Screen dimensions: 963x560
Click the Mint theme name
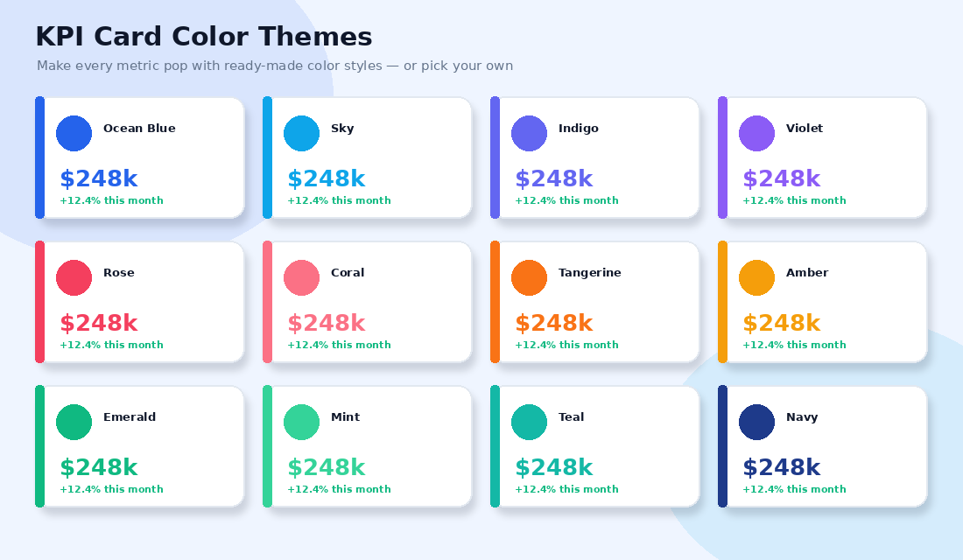point(345,416)
